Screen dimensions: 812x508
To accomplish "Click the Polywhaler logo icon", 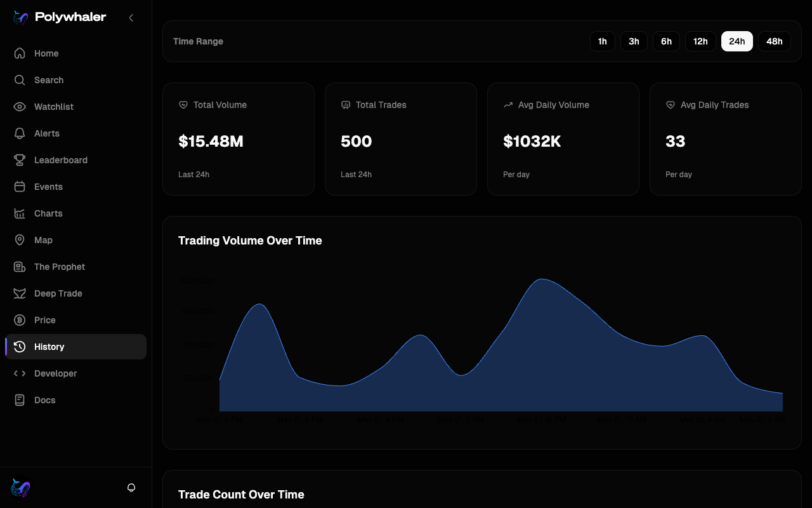I will [20, 18].
